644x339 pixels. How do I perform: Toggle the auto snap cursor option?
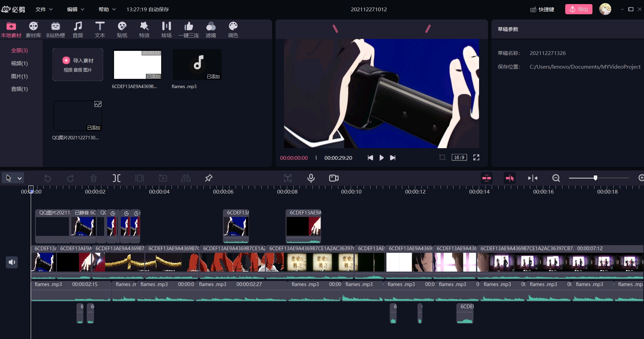510,178
